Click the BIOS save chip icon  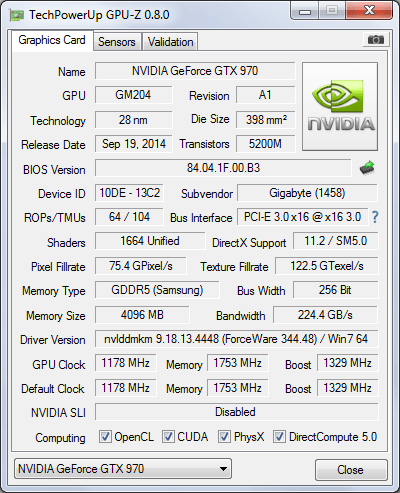(x=367, y=168)
